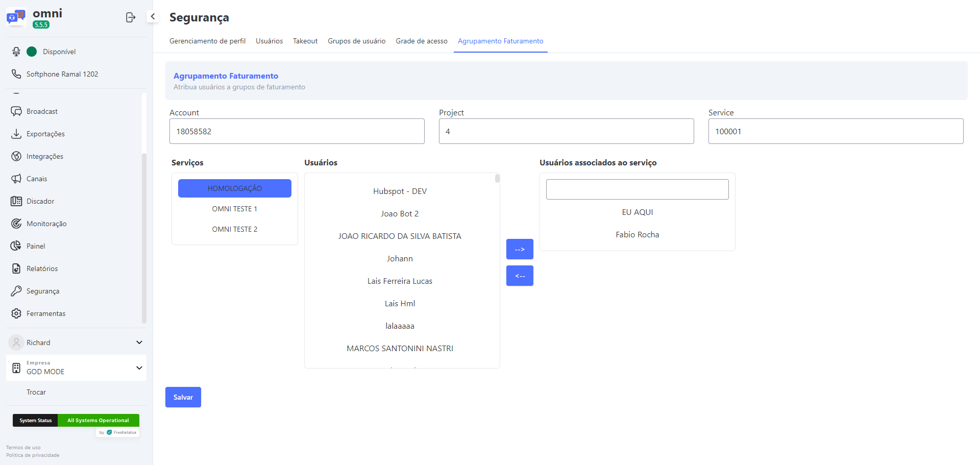Collapse the sidebar with the chevron arrow

tap(153, 16)
